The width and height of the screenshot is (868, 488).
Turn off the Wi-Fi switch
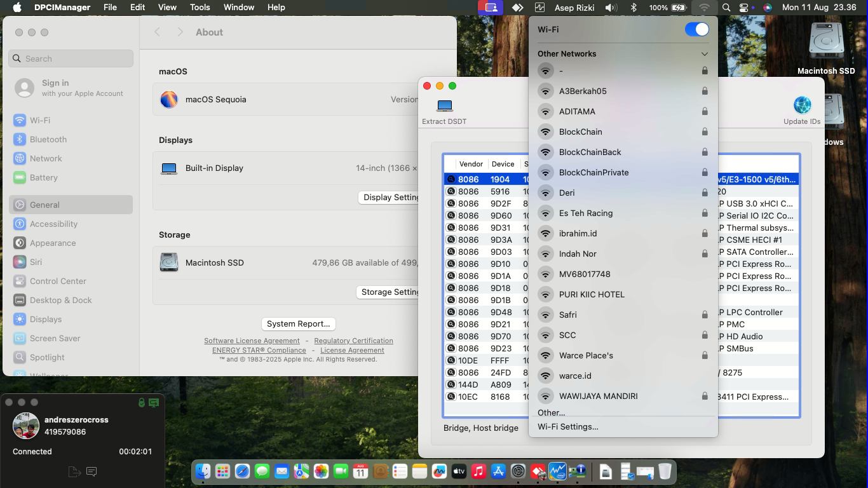point(696,29)
